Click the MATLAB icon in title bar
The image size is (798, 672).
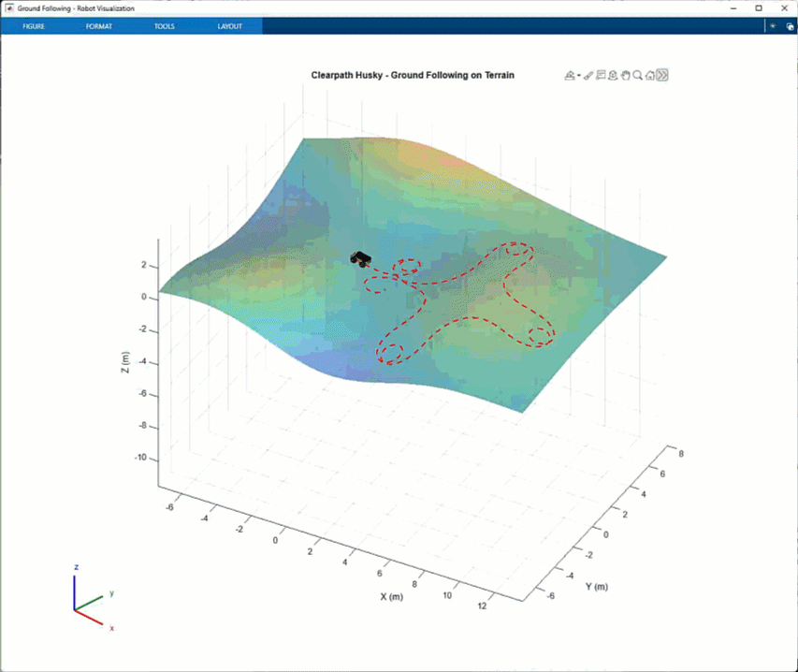click(x=9, y=8)
